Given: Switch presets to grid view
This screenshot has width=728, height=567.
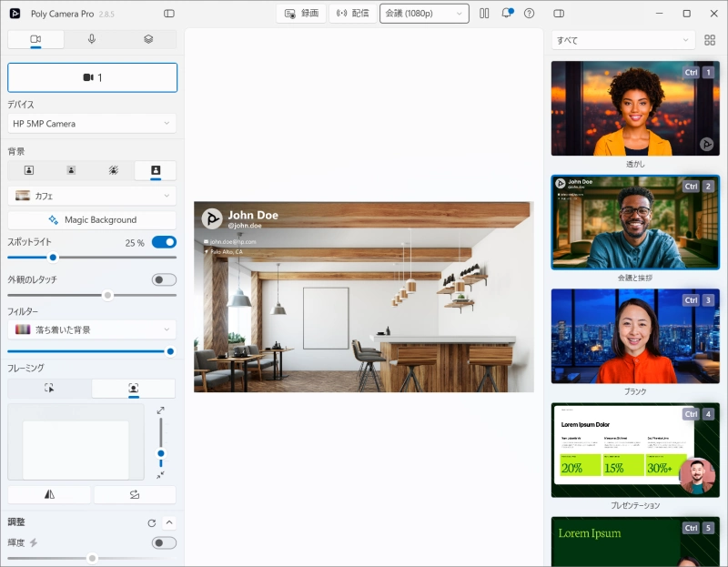Looking at the screenshot, I should coord(710,41).
